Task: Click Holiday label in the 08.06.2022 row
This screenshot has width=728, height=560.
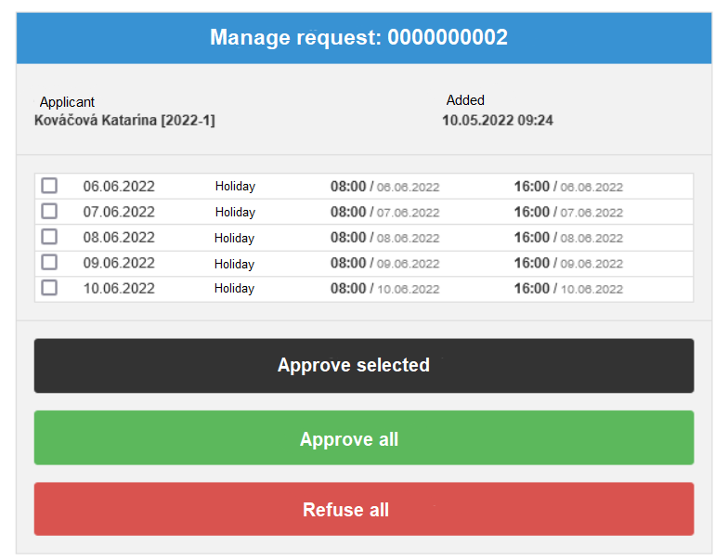Action: [235, 238]
